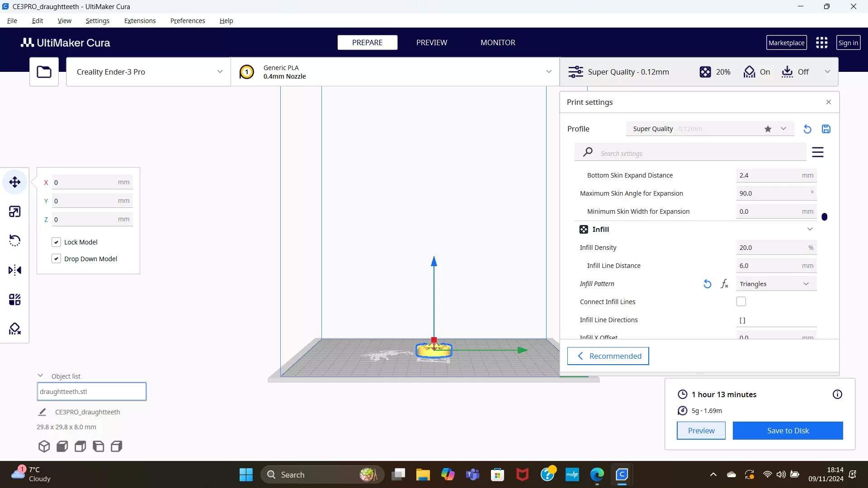The image size is (868, 488).
Task: Select the Scale tool icon
Action: 14,211
